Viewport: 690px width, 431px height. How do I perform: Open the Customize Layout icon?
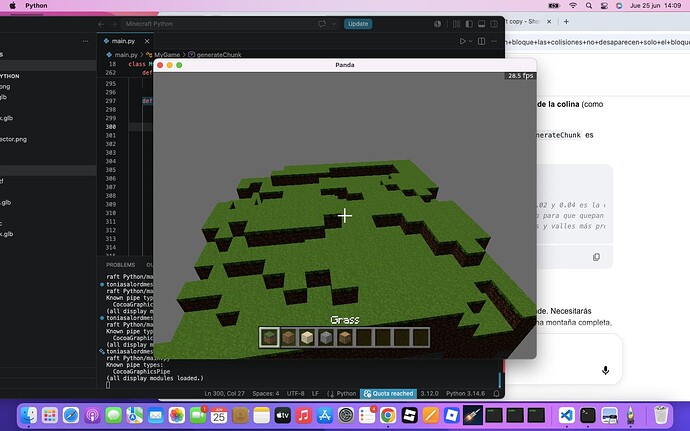click(x=456, y=24)
